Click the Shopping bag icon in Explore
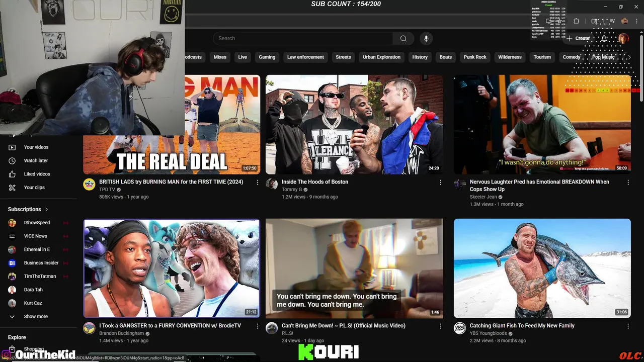The image size is (644, 362). click(x=13, y=349)
